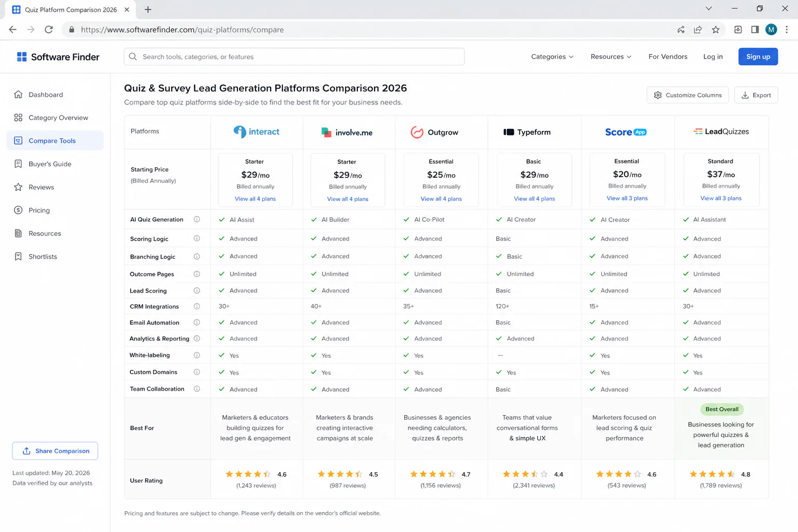Open the browser side panel icon

(755, 30)
